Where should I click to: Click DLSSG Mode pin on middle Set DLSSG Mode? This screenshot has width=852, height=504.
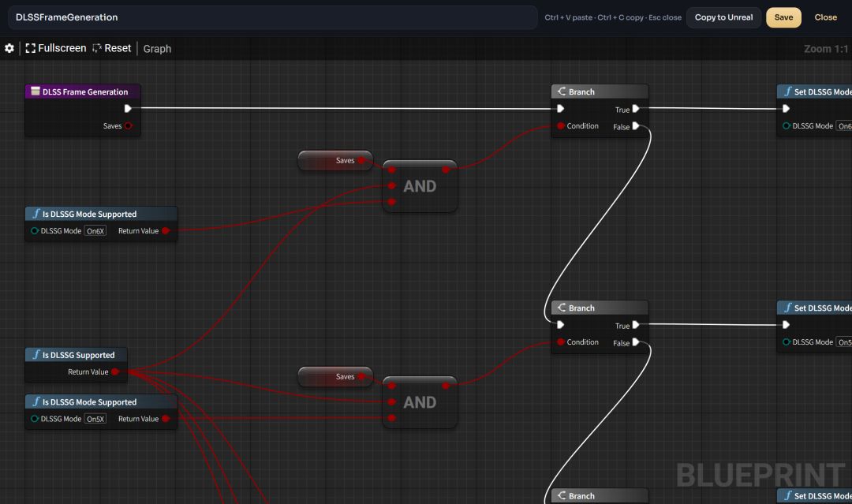coord(787,342)
